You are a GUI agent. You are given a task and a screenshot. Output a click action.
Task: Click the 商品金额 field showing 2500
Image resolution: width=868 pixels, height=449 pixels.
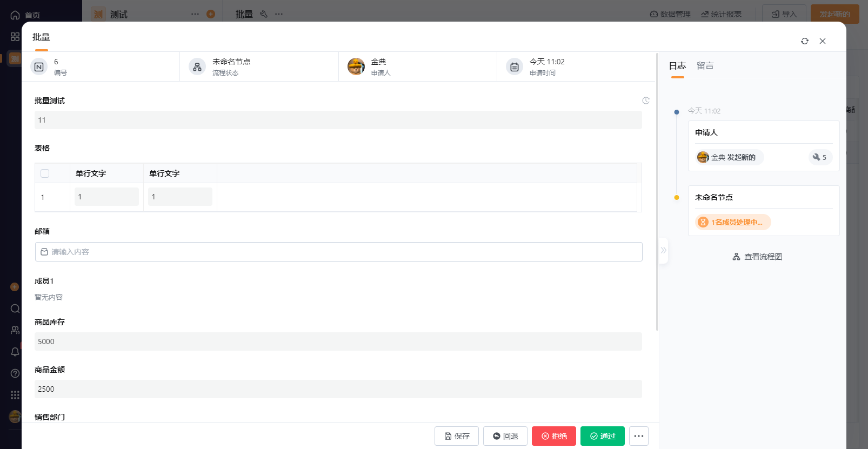338,389
